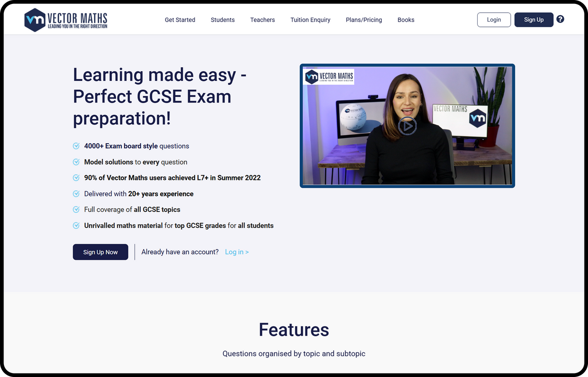The image size is (588, 377).
Task: Click the Sign Up header button
Action: pyautogui.click(x=534, y=20)
